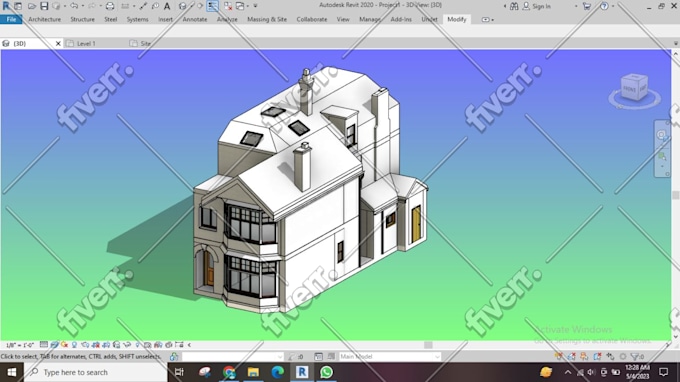Image resolution: width=680 pixels, height=382 pixels.
Task: Click the Undo arrow icon
Action: (74, 6)
